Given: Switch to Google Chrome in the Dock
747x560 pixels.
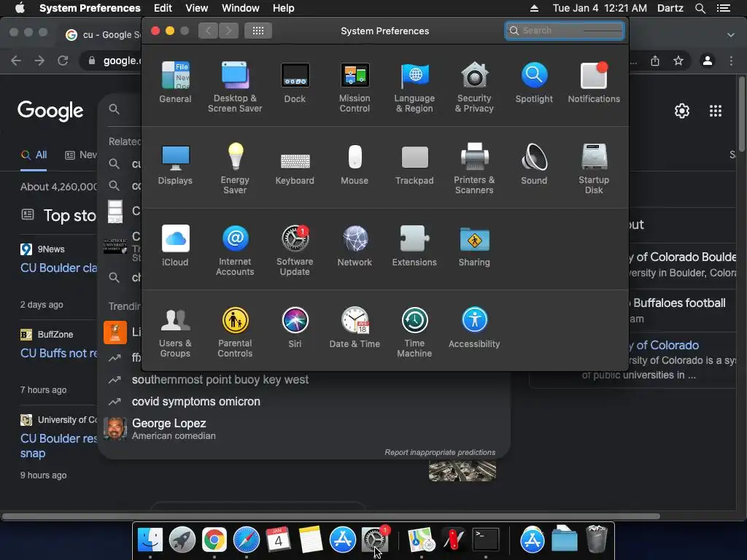Looking at the screenshot, I should pyautogui.click(x=214, y=540).
